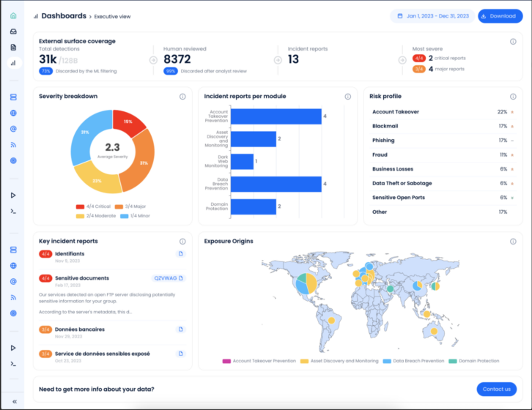Screen dimensions: 532x410
Task: Open document icon for Service de données sensibles exposé
Action: [x=181, y=354]
